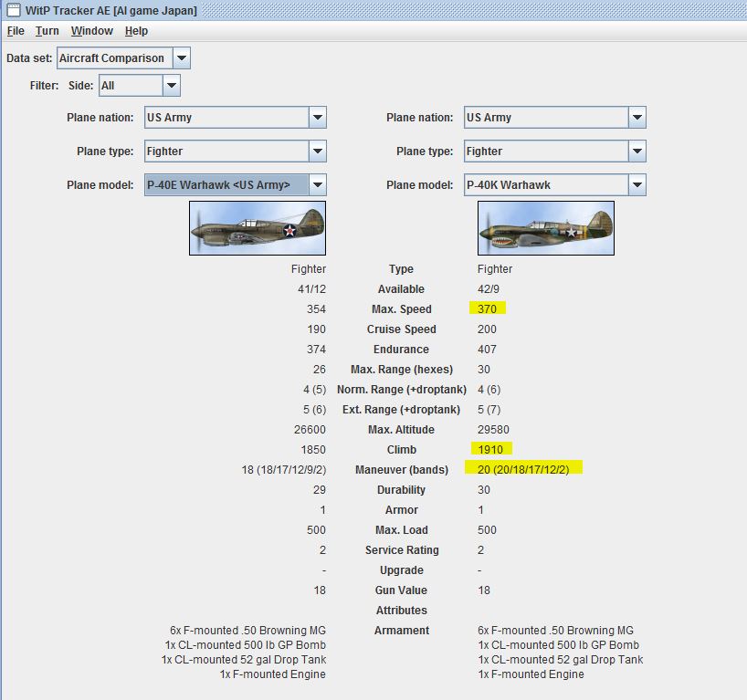This screenshot has height=700, width=747.
Task: Click the highlighted Max. Speed value 370
Action: click(x=487, y=309)
